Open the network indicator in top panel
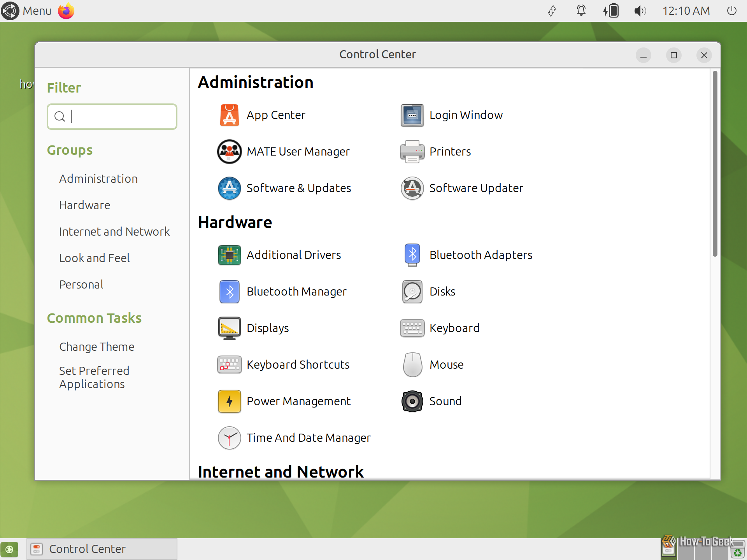Viewport: 747px width, 560px height. pyautogui.click(x=552, y=11)
